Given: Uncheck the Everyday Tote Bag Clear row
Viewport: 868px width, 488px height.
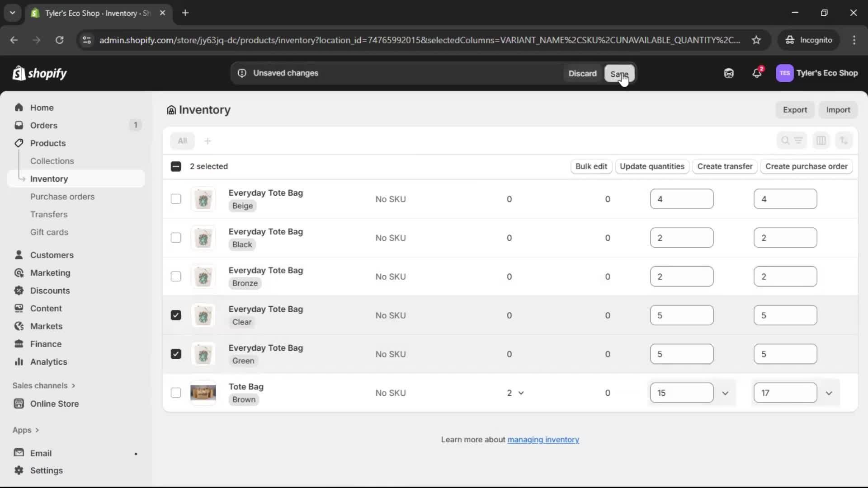Looking at the screenshot, I should pyautogui.click(x=176, y=315).
